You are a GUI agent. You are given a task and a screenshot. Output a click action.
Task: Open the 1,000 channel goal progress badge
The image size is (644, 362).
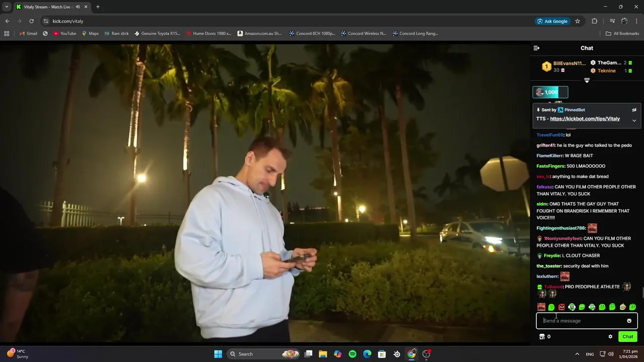(x=550, y=92)
